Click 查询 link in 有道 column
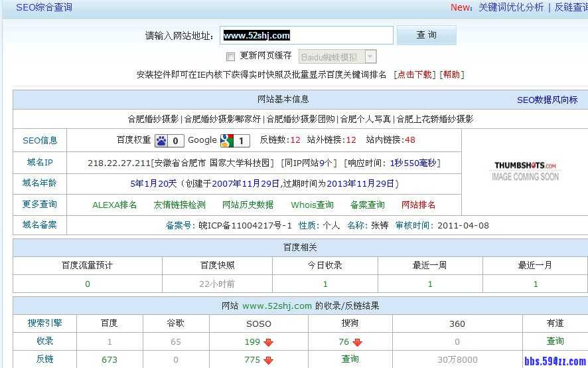This screenshot has width=588, height=368. 555,341
